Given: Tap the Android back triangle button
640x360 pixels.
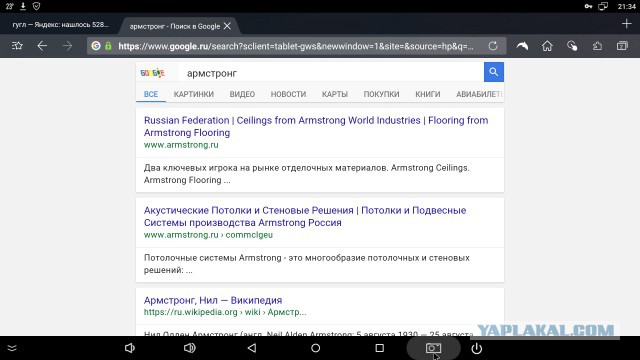Looking at the screenshot, I should (x=252, y=348).
